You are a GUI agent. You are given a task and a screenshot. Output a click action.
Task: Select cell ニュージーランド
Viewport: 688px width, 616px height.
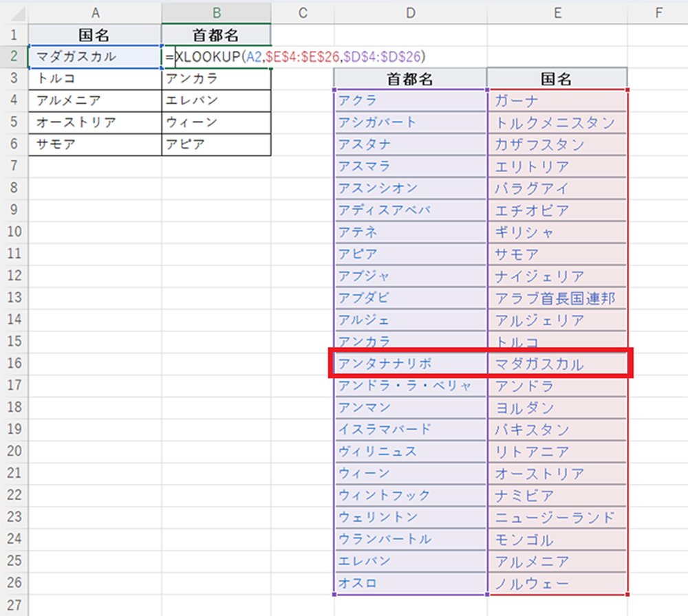point(557,517)
